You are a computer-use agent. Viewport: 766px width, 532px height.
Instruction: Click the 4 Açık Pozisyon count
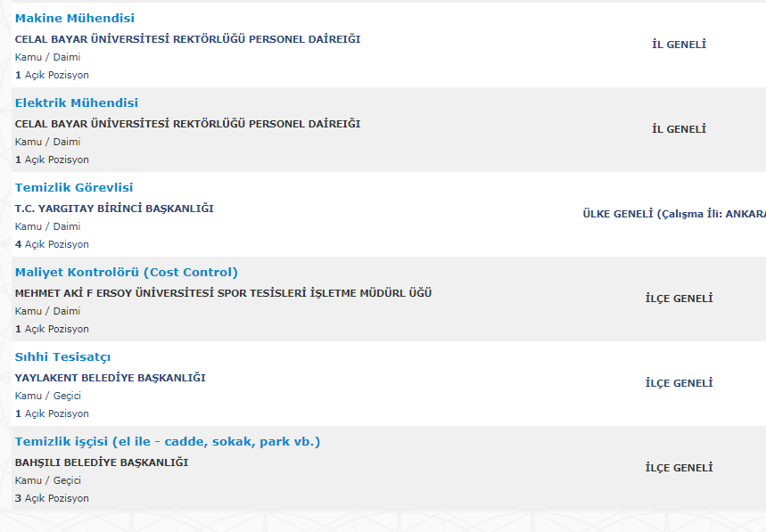click(52, 244)
